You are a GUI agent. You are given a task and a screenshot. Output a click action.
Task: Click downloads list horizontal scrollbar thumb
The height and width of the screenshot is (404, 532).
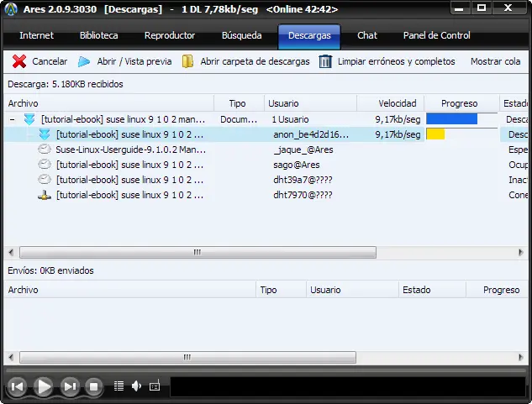[x=198, y=252]
